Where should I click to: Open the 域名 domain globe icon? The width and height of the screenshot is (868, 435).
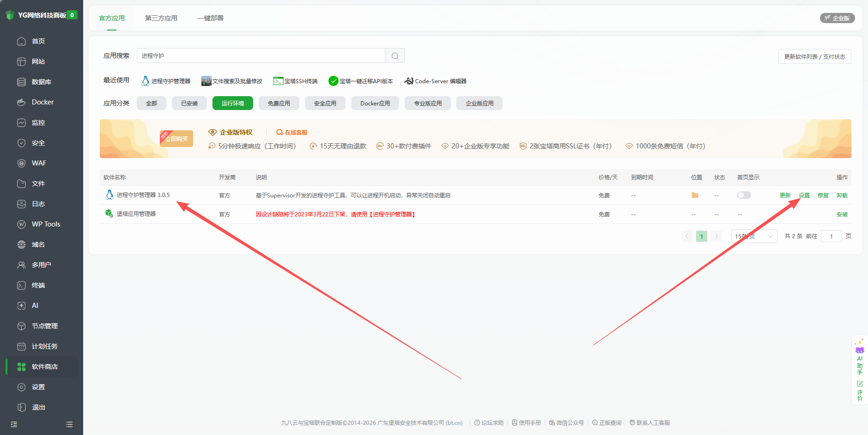click(21, 245)
